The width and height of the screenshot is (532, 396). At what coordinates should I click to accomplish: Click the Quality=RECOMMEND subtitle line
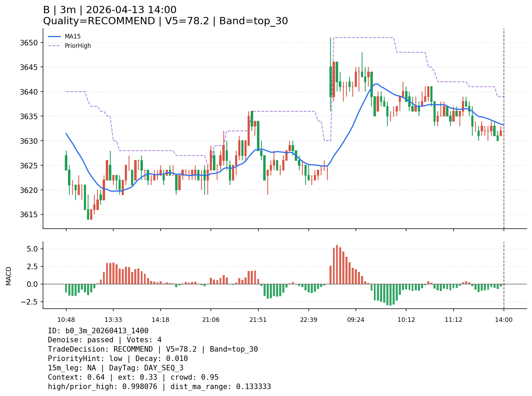coord(165,21)
